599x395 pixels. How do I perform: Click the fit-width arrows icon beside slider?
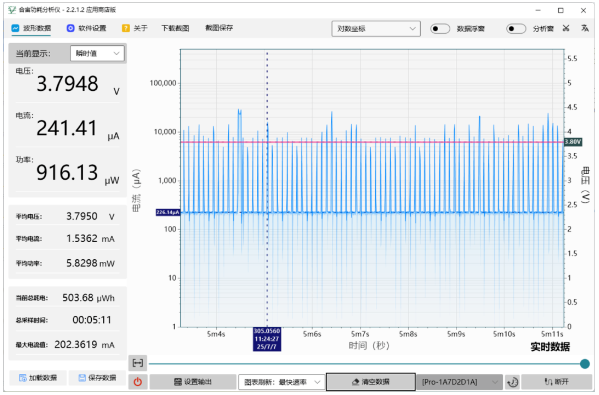tap(138, 363)
